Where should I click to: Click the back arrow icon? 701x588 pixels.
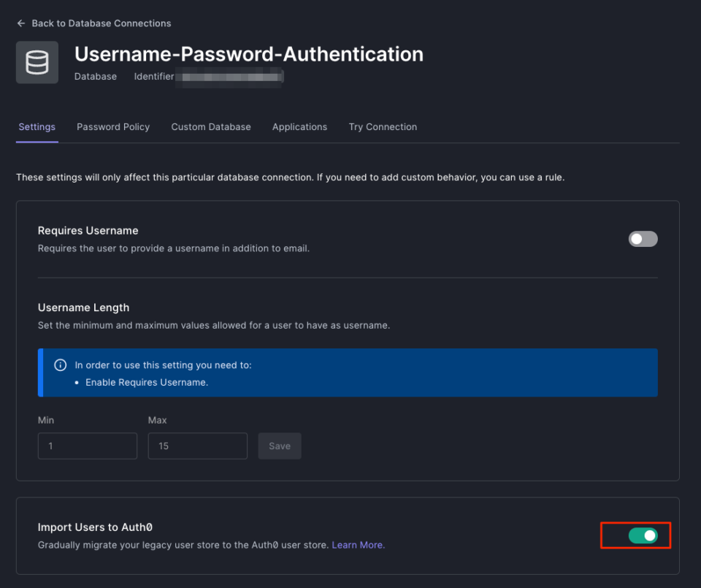(21, 23)
